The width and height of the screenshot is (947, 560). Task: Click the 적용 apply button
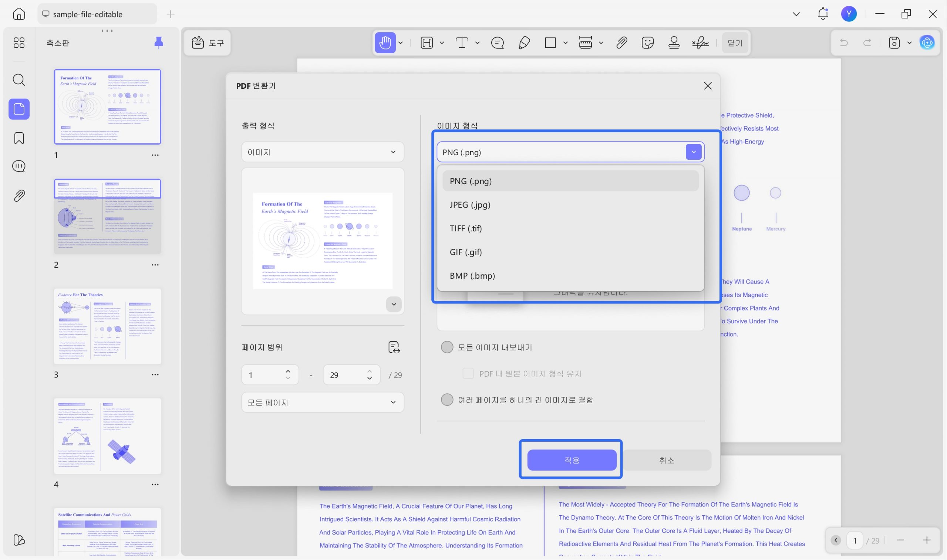click(x=572, y=460)
